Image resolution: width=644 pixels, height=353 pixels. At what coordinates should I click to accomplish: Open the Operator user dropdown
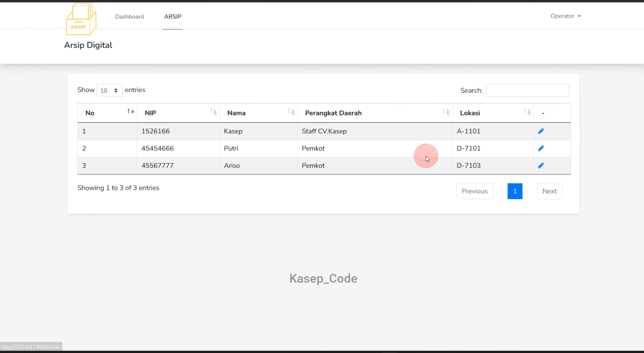[566, 16]
